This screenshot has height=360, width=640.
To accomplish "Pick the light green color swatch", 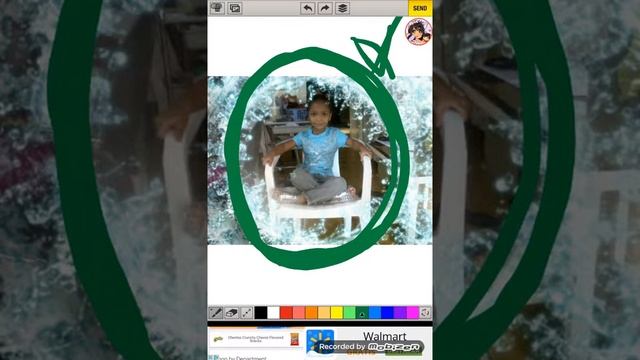I will (349, 313).
